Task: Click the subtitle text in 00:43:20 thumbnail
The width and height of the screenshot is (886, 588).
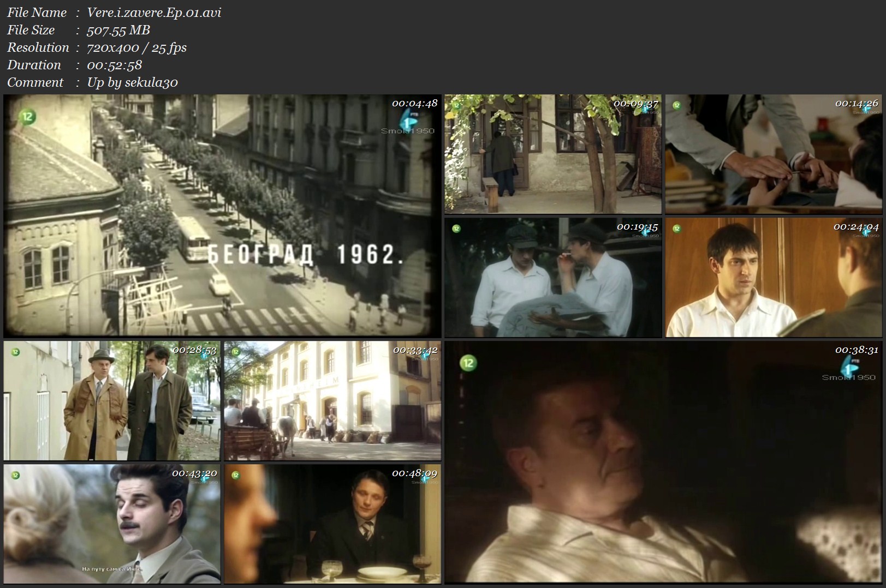Action: click(x=112, y=569)
